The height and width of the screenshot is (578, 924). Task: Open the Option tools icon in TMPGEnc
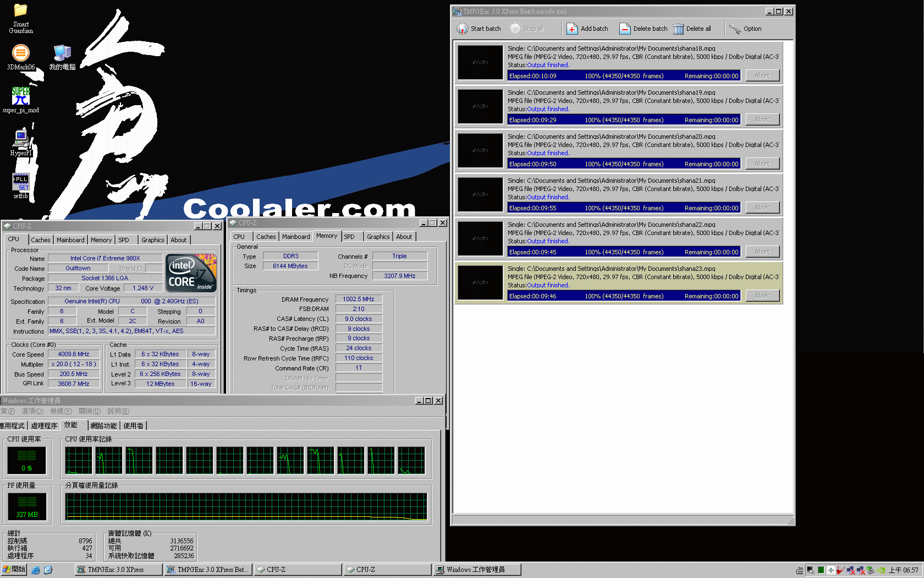[735, 29]
